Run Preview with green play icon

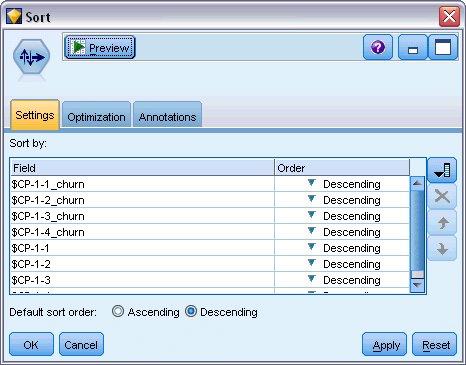(x=100, y=48)
